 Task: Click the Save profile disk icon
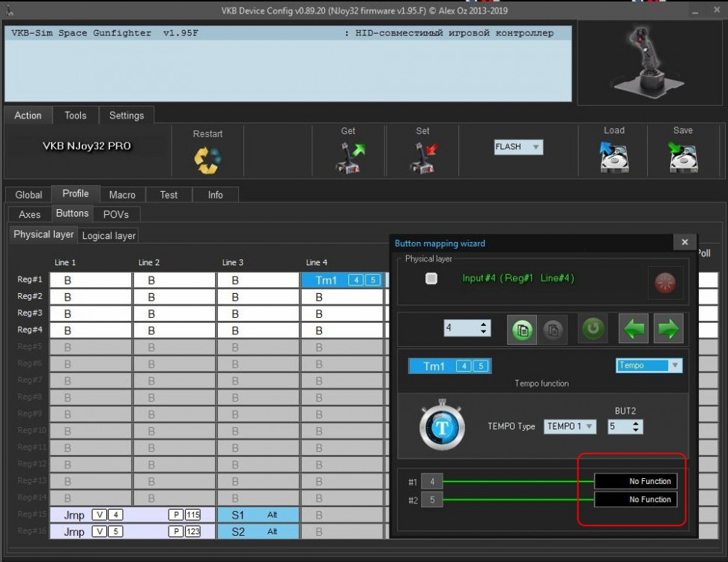[x=682, y=157]
